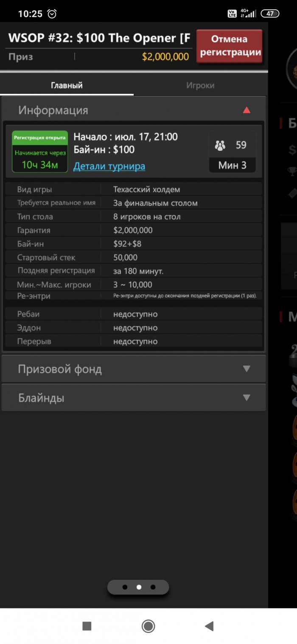The width and height of the screenshot is (297, 644).
Task: Collapse the Информация section red arrow
Action: coord(247,110)
